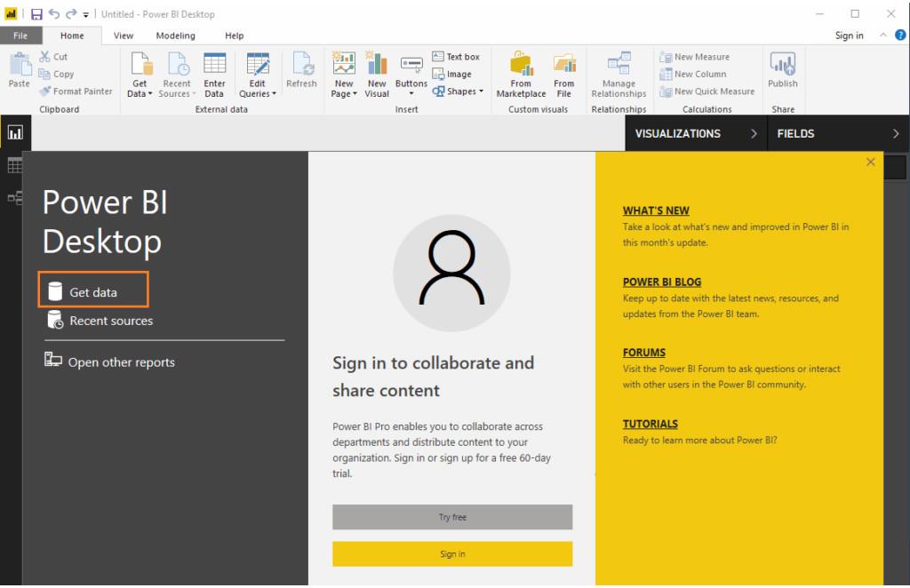Import a custom visual From File

pos(564,75)
